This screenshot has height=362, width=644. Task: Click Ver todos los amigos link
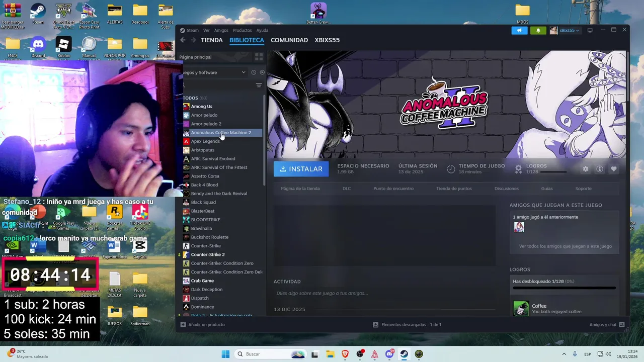pyautogui.click(x=566, y=246)
